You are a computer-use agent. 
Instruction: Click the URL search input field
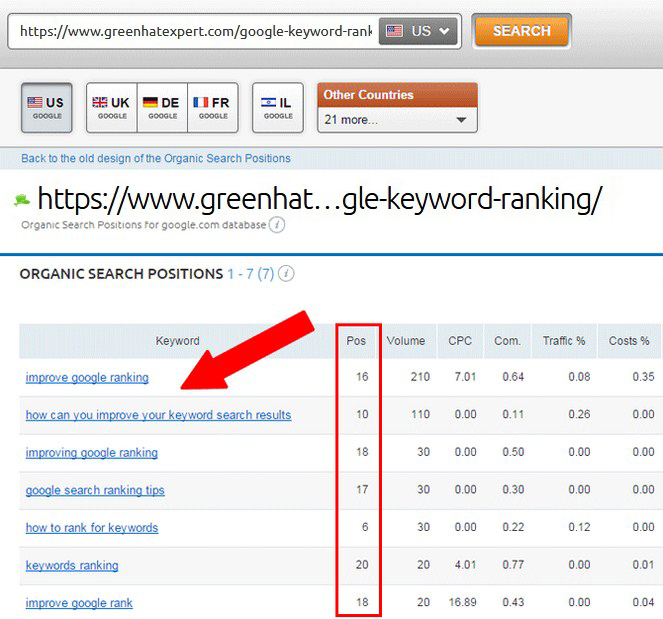pos(195,31)
